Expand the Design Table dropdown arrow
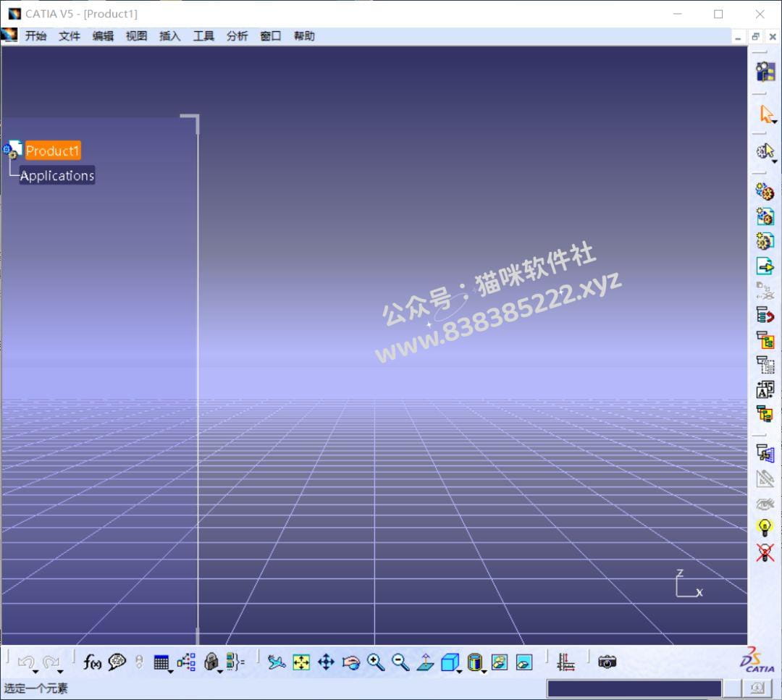Viewport: 782px width, 700px height. pyautogui.click(x=171, y=672)
